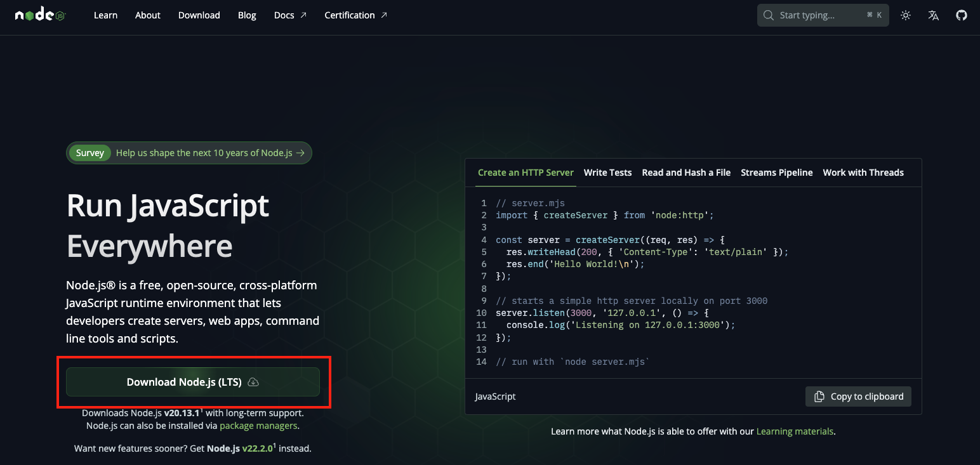Image resolution: width=980 pixels, height=465 pixels.
Task: Click the v20.13.1 version text
Action: pyautogui.click(x=182, y=413)
